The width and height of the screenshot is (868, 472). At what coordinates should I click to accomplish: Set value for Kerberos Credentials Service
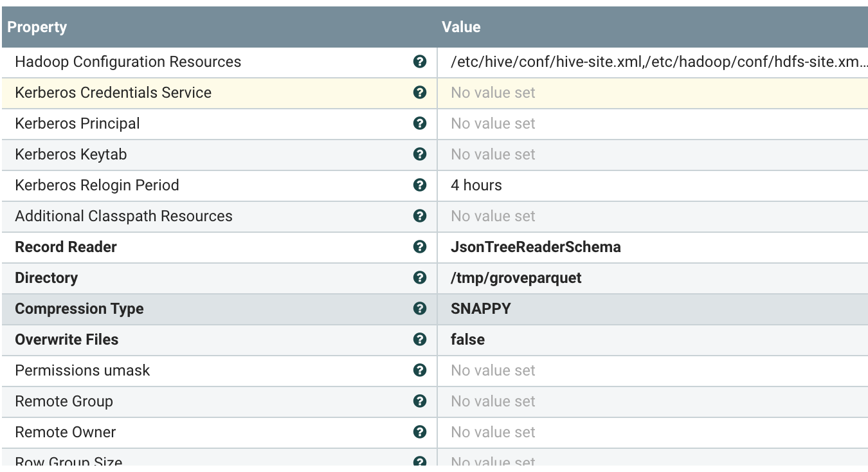pos(493,93)
